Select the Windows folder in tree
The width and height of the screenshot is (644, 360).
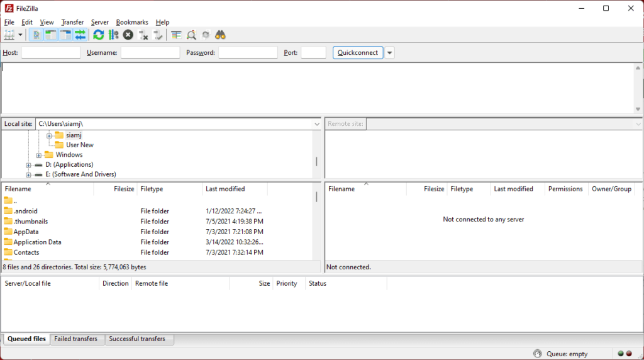(69, 155)
